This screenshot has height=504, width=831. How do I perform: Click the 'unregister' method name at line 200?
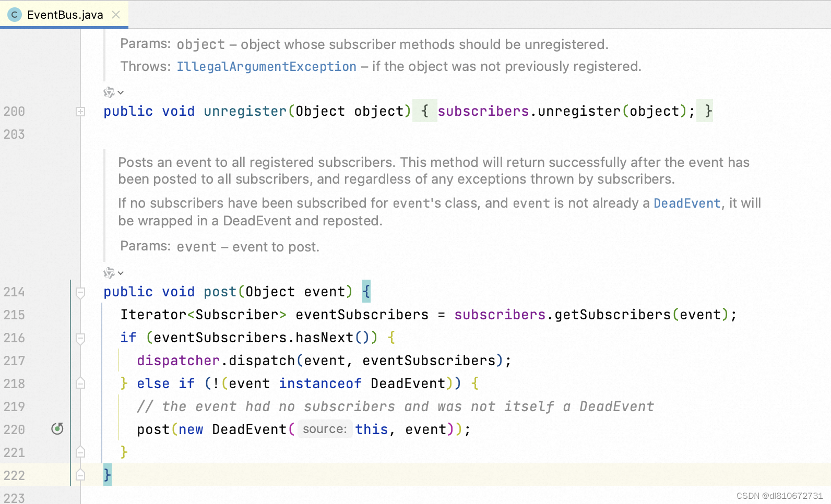click(245, 111)
